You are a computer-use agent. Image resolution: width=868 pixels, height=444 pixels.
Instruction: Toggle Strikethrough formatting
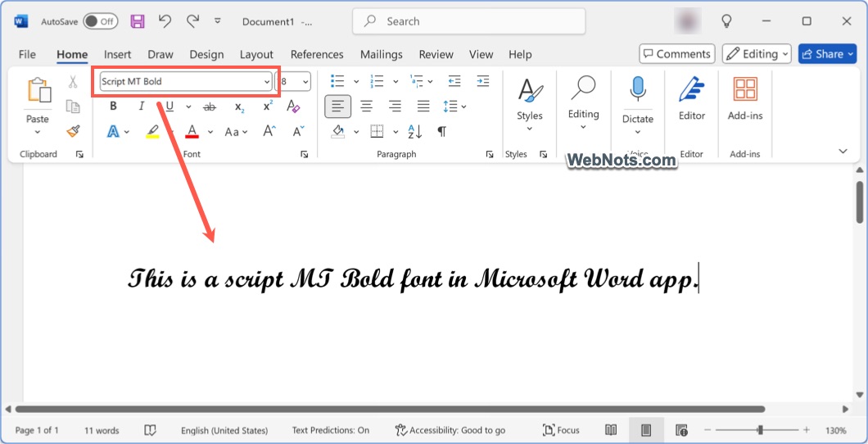210,106
